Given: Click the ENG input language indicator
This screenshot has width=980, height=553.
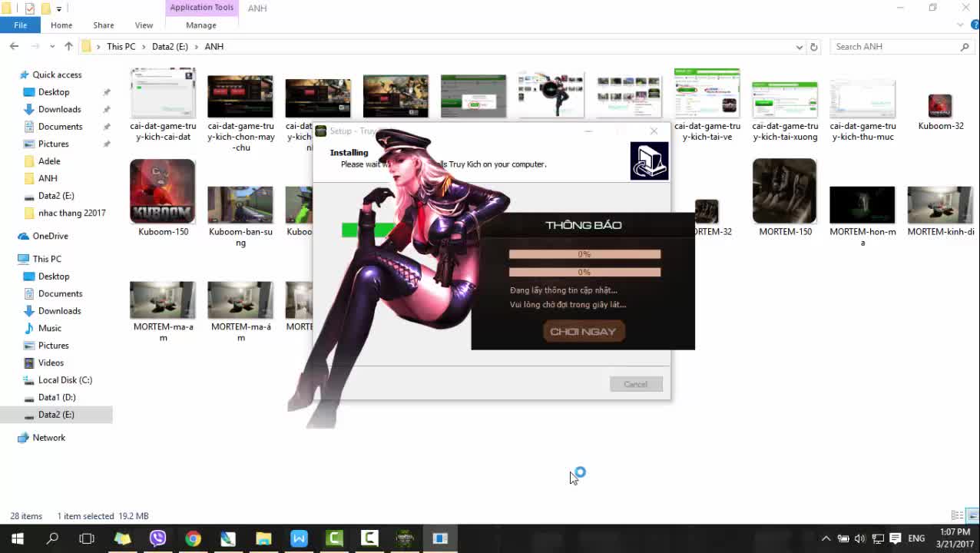Looking at the screenshot, I should tap(916, 538).
